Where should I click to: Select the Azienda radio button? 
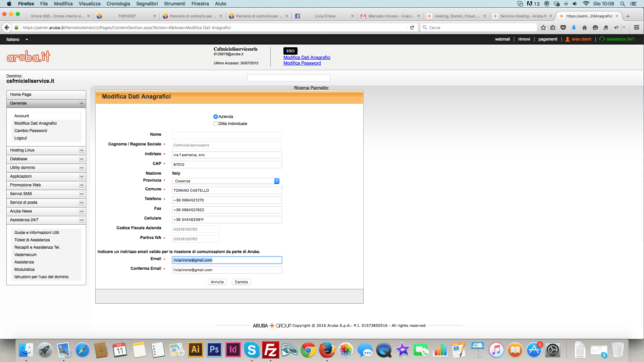coord(215,117)
